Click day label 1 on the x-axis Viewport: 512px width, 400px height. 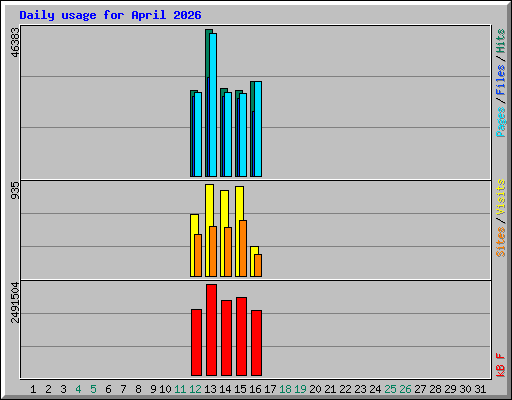tap(33, 389)
